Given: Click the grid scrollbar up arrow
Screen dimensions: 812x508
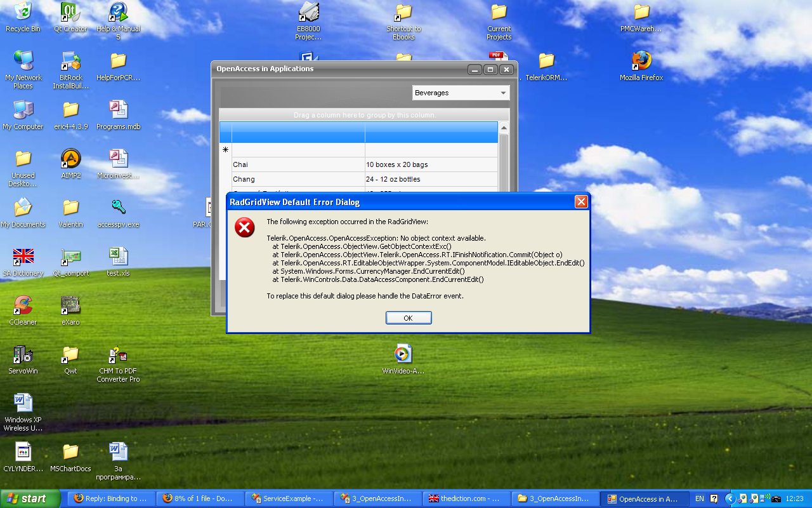Looking at the screenshot, I should (504, 128).
